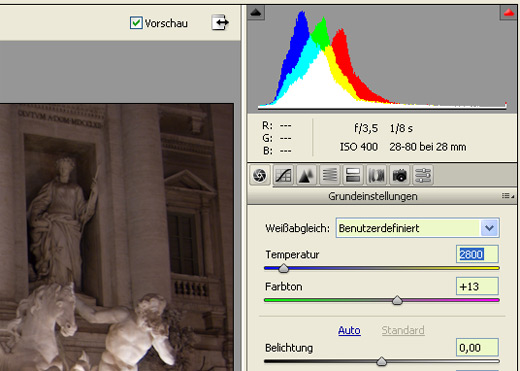Uncheck the Vorschau preview checkbox
The height and width of the screenshot is (371, 520).
[x=136, y=23]
